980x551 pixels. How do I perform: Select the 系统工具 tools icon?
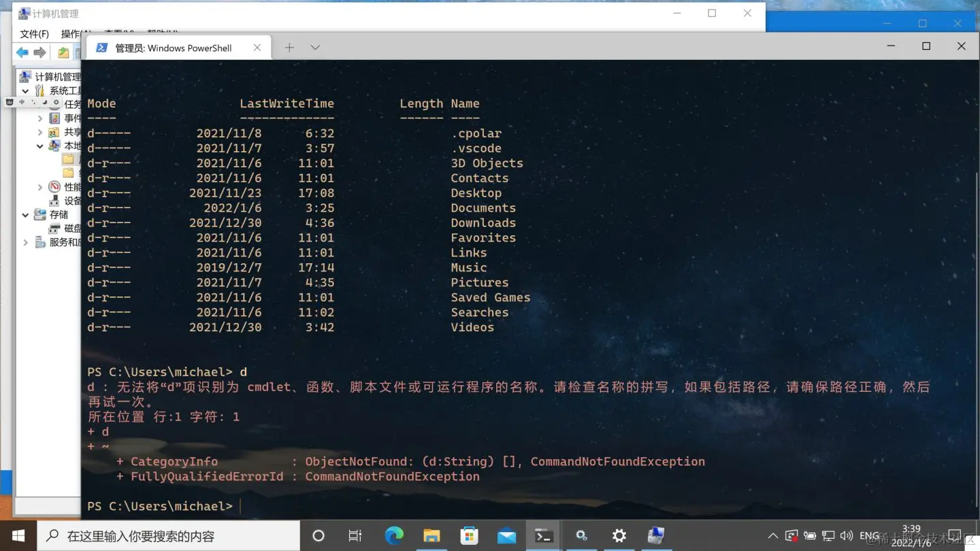click(x=39, y=90)
